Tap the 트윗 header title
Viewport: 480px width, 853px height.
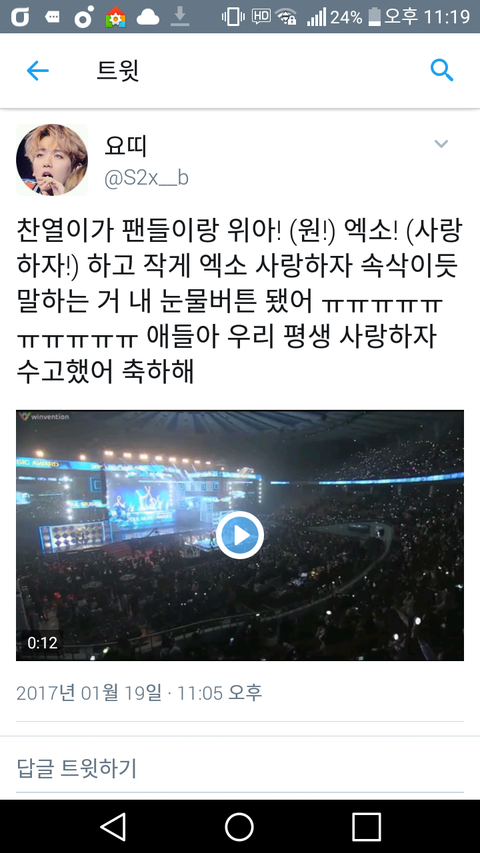click(x=118, y=71)
